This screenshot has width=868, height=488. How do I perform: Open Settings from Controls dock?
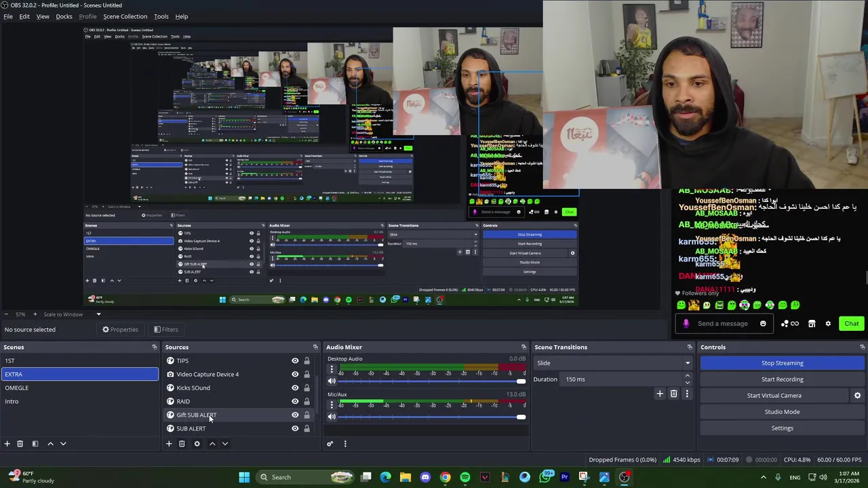(782, 428)
